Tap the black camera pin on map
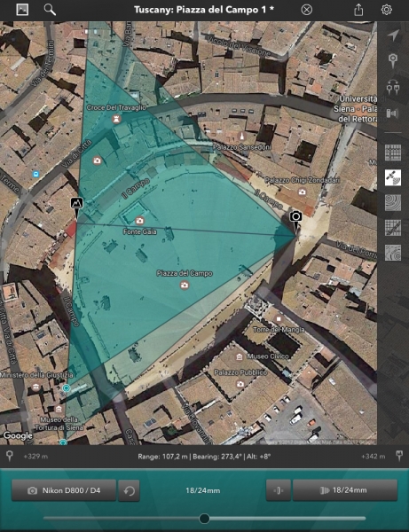 coord(296,219)
